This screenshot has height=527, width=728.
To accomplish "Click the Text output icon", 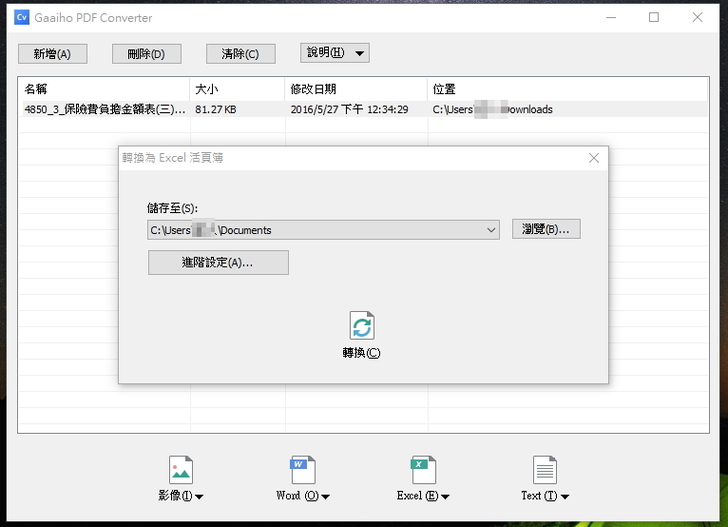I will (x=545, y=469).
